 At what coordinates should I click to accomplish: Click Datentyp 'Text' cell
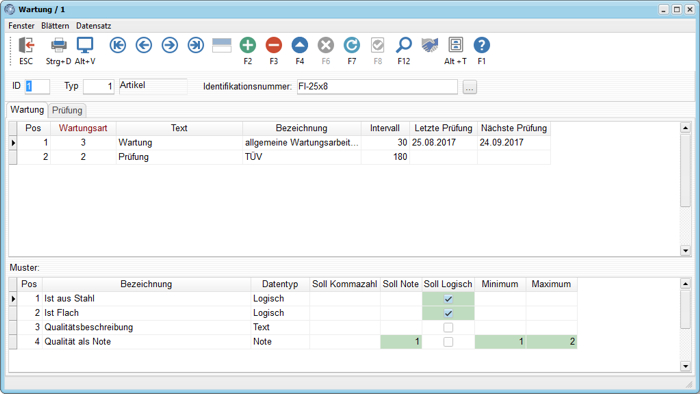tap(280, 328)
